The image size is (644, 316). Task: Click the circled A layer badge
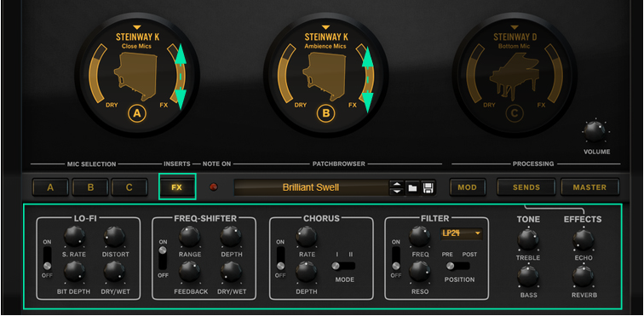click(137, 114)
